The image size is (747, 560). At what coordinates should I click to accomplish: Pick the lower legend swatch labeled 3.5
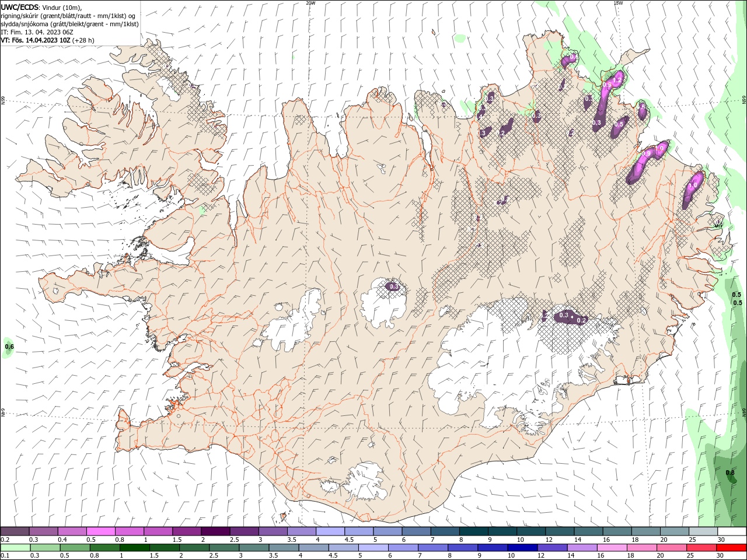pyautogui.click(x=284, y=548)
